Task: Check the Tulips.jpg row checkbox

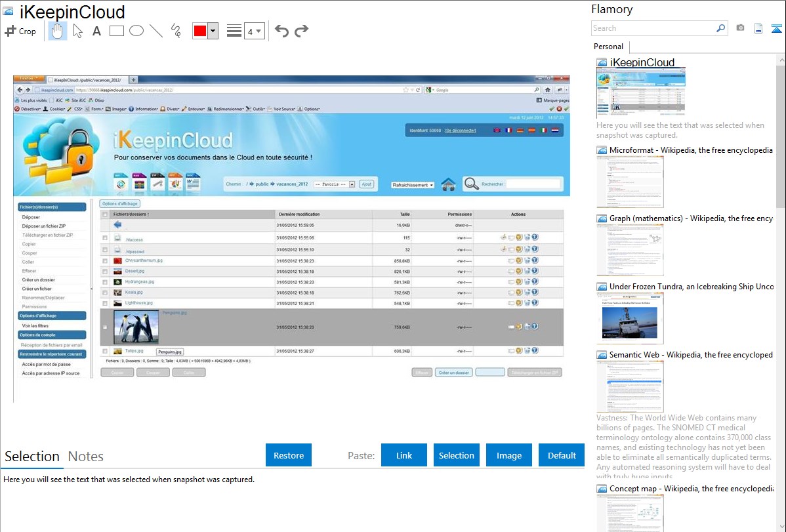Action: coord(105,351)
